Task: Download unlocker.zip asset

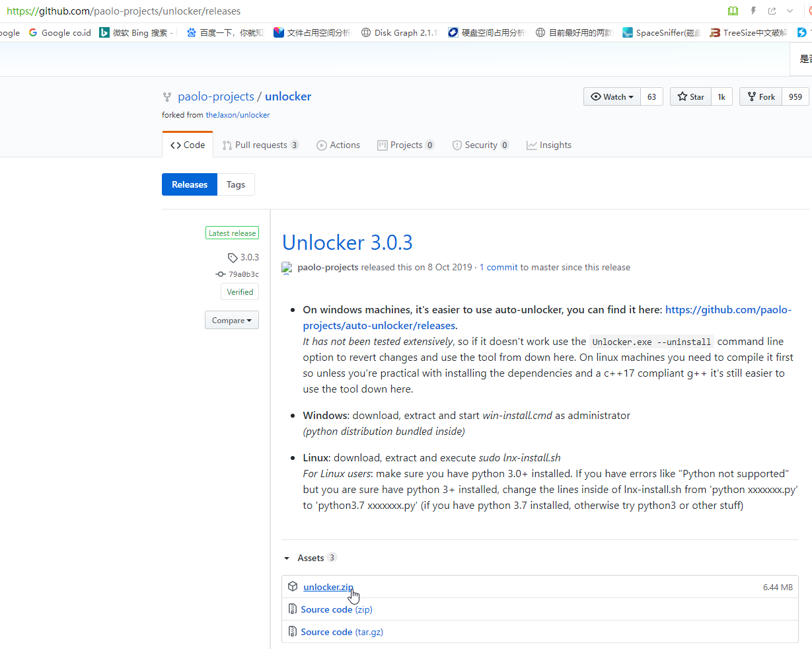Action: tap(328, 587)
